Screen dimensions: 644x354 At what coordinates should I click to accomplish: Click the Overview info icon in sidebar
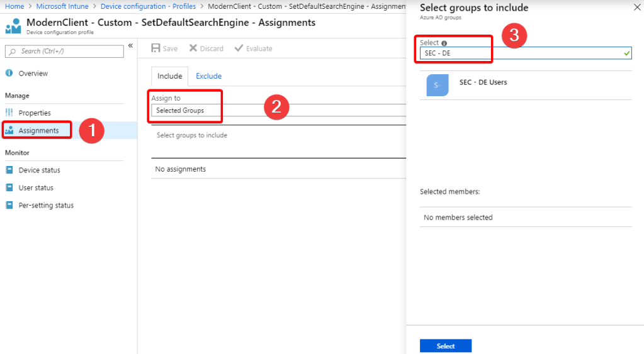(9, 74)
